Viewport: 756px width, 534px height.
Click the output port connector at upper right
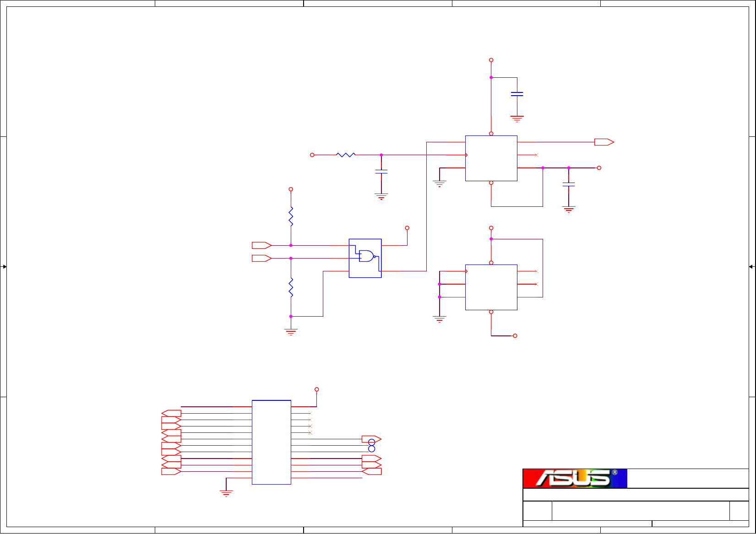[x=604, y=142]
